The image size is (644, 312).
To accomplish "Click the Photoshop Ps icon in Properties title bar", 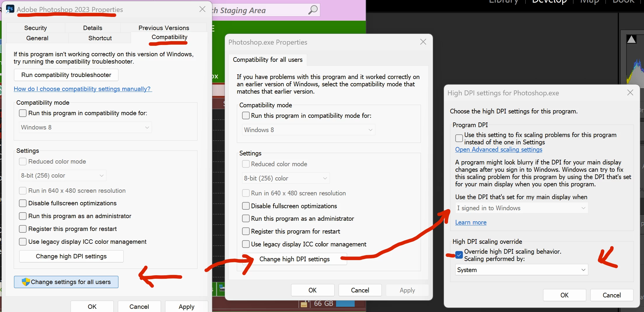I will (x=10, y=9).
